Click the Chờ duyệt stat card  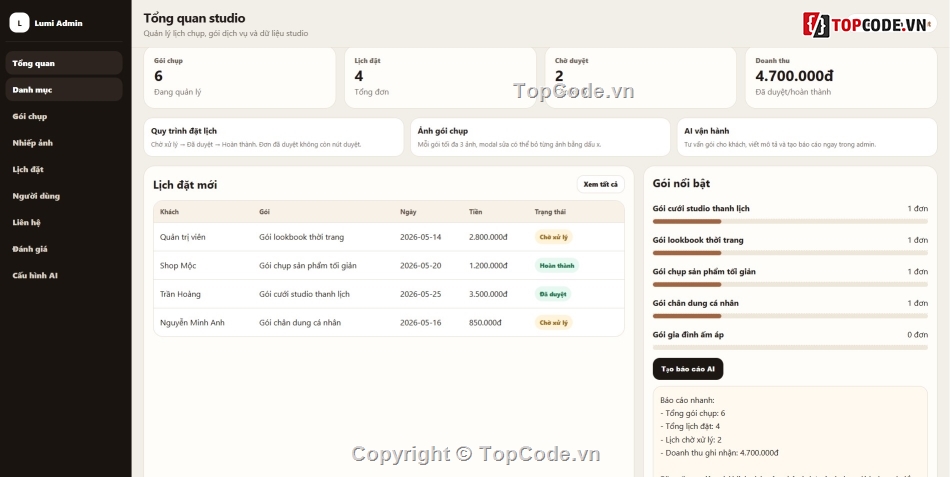640,78
